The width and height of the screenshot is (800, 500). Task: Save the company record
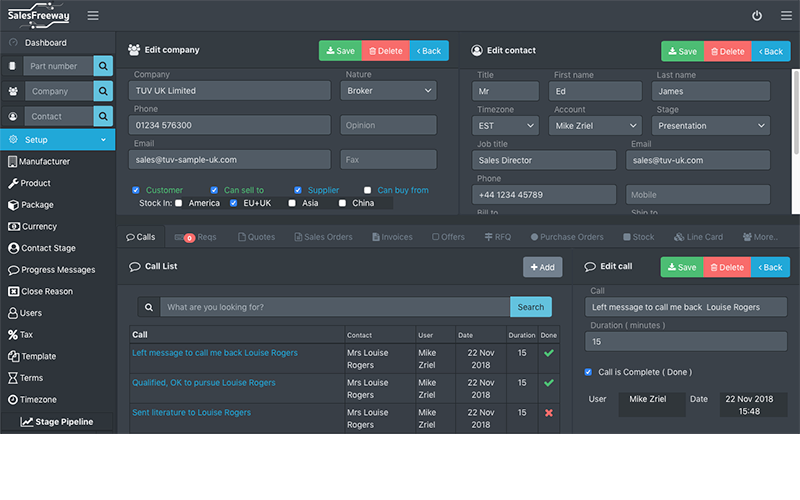pos(340,51)
